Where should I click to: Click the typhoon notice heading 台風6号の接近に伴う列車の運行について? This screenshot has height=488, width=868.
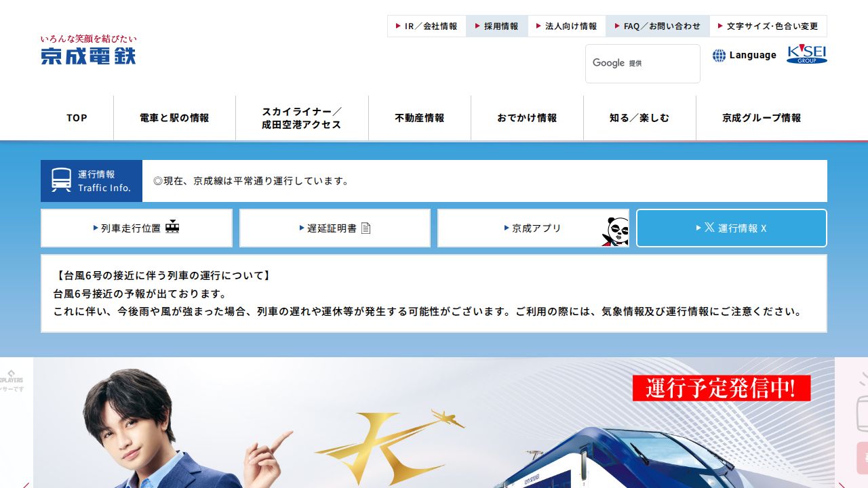[163, 276]
